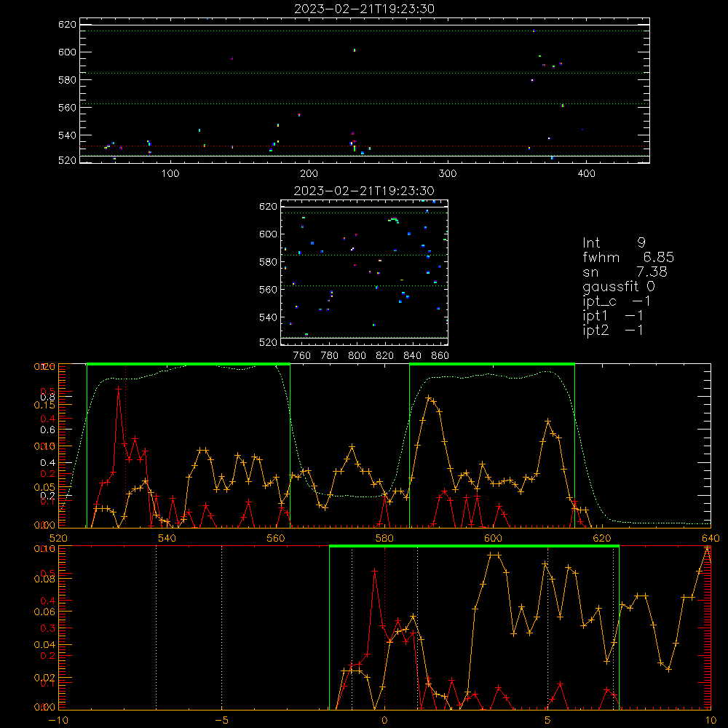Viewport: 728px width, 728px height.
Task: Click orange y-axis label 0.04 on bottom plot
Action: pos(44,644)
